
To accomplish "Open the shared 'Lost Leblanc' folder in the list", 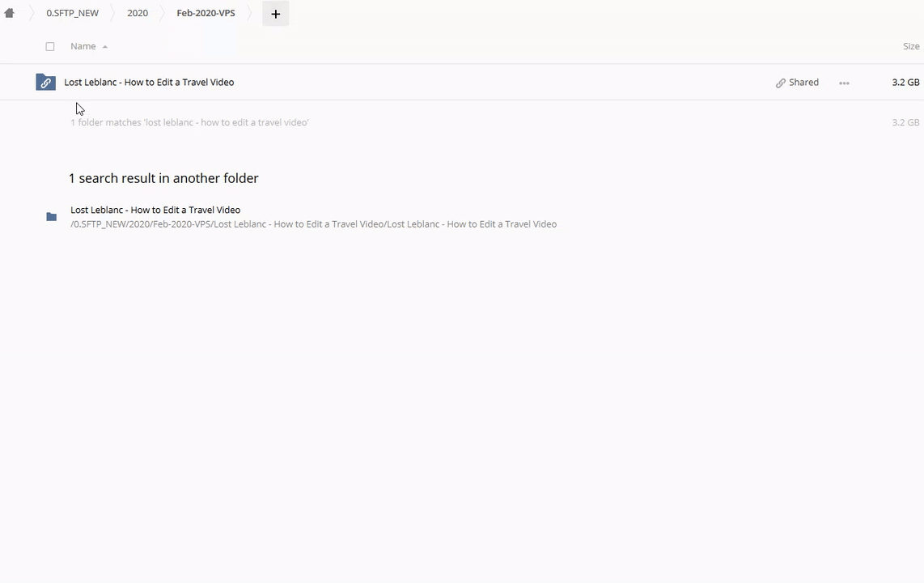I will tap(149, 82).
